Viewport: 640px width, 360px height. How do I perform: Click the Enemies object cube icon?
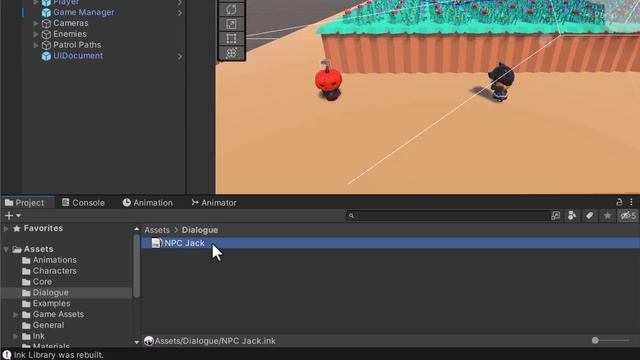(46, 34)
